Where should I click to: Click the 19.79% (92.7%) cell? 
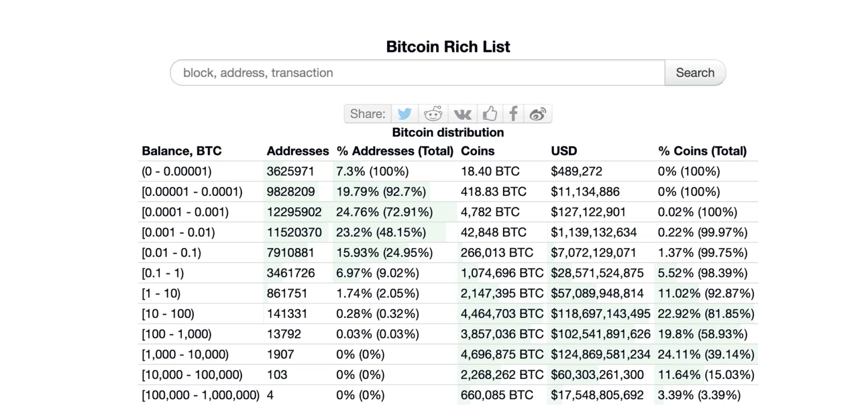(x=381, y=191)
